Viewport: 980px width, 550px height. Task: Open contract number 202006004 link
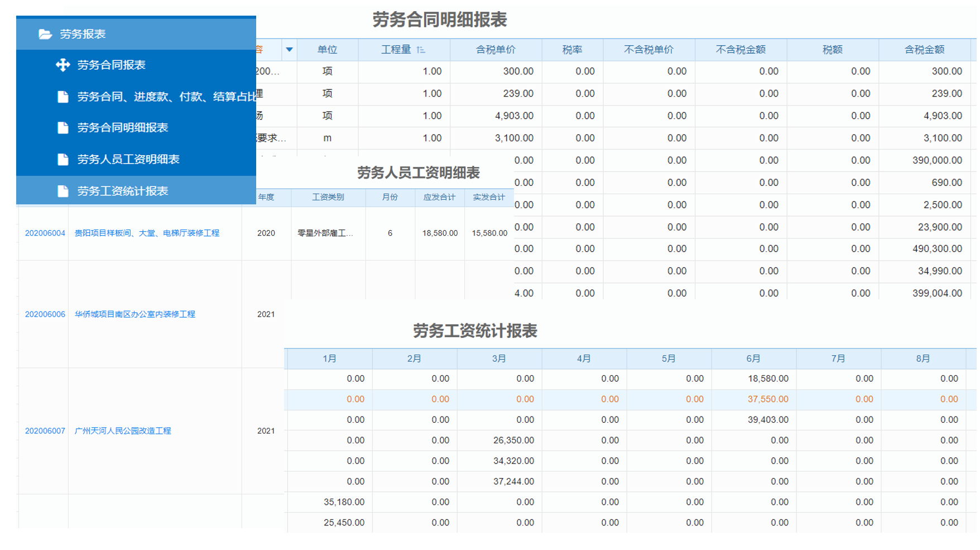click(45, 233)
